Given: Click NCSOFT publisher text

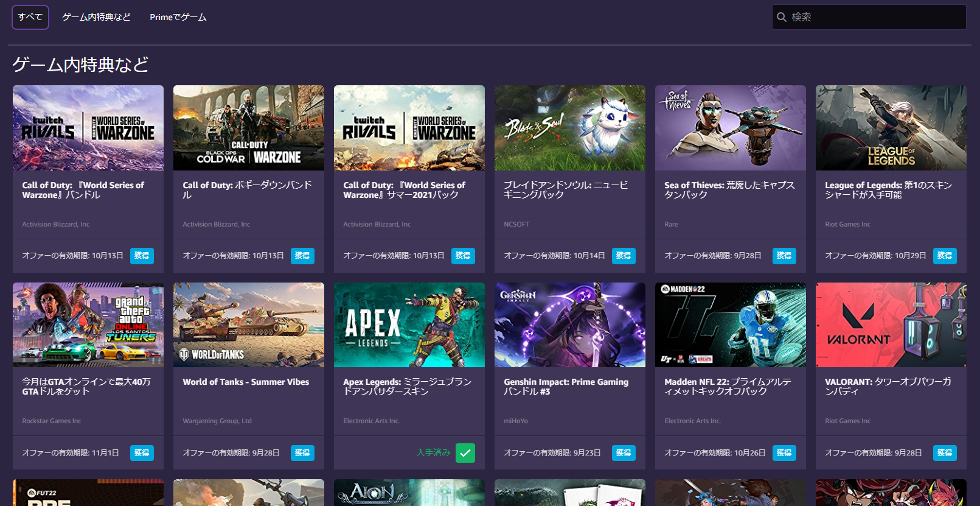Looking at the screenshot, I should (516, 224).
